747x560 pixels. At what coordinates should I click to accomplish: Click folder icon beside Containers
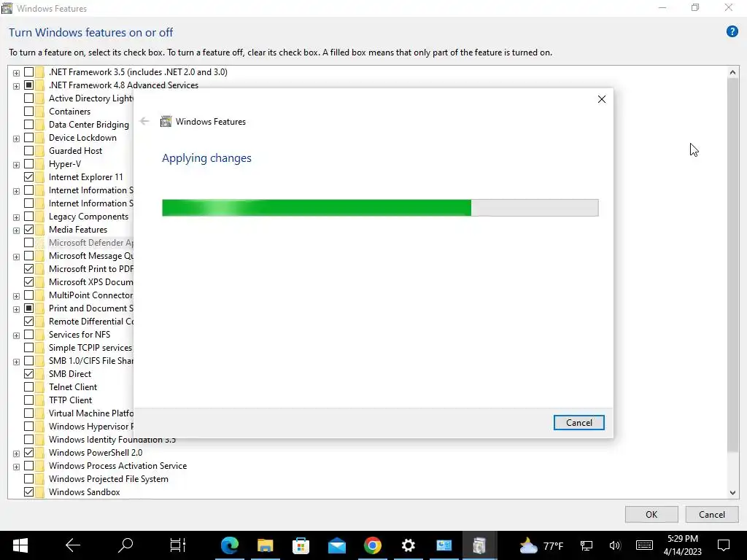40,112
